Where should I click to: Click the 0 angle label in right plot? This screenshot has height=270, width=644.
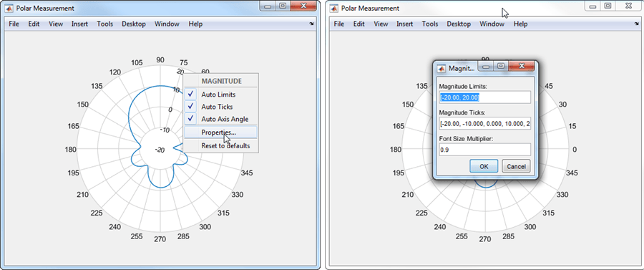[575, 150]
